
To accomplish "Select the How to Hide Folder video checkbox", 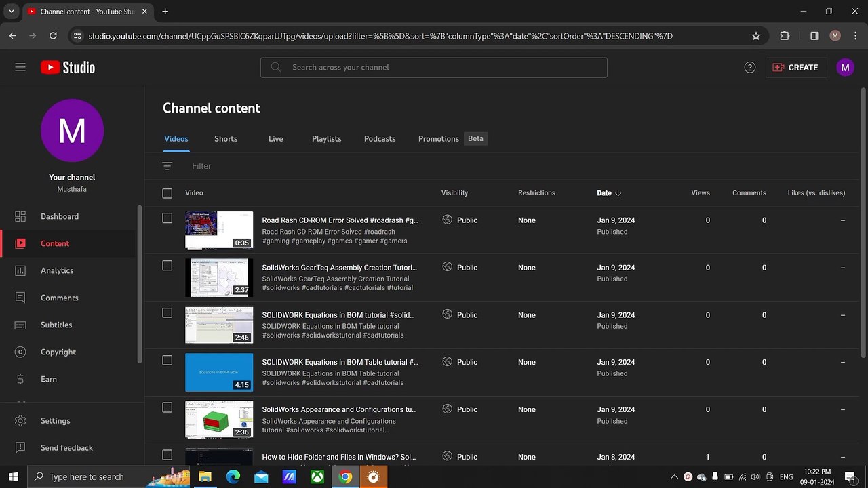I will [x=167, y=455].
